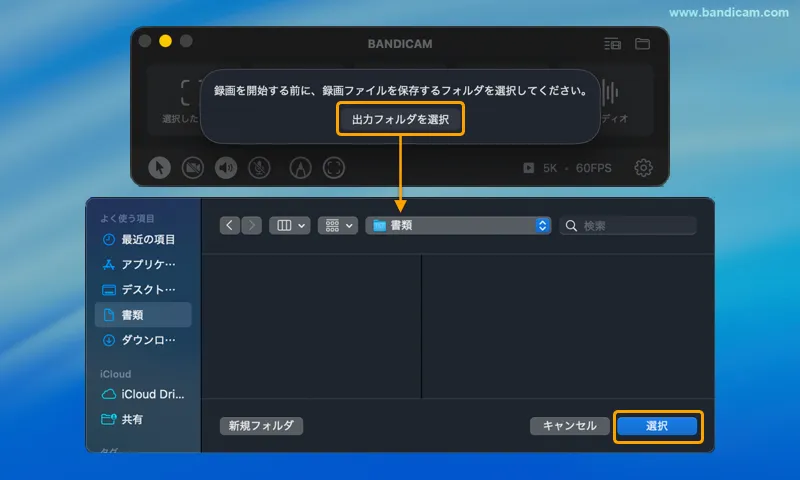
Task: Select アプリケーション in the sidebar
Action: click(x=143, y=264)
